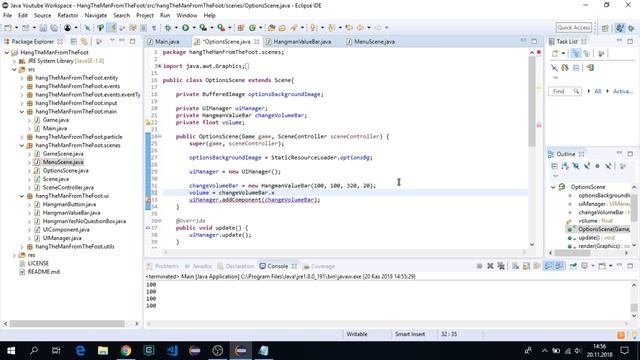Click the Sort icon in Outline toolbar
Image resolution: width=640 pixels, height=360 pixels.
point(565,166)
